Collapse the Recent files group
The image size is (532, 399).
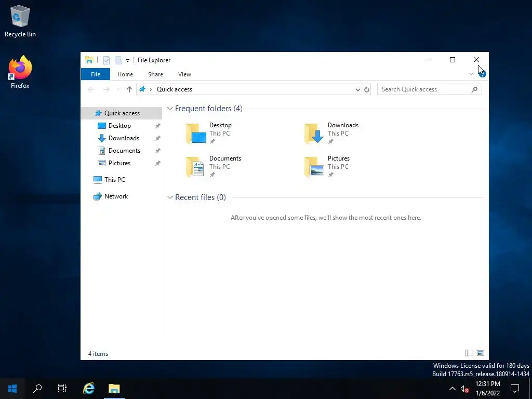tap(170, 197)
